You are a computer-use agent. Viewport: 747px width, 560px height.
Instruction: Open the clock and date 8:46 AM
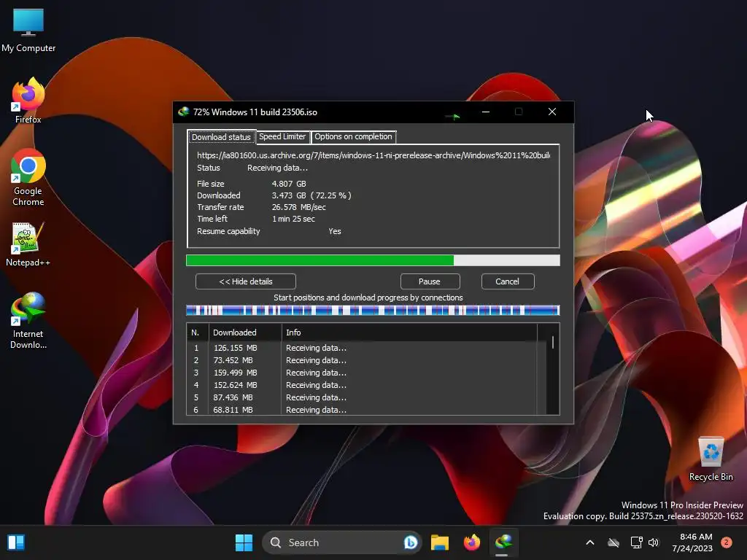pos(692,542)
